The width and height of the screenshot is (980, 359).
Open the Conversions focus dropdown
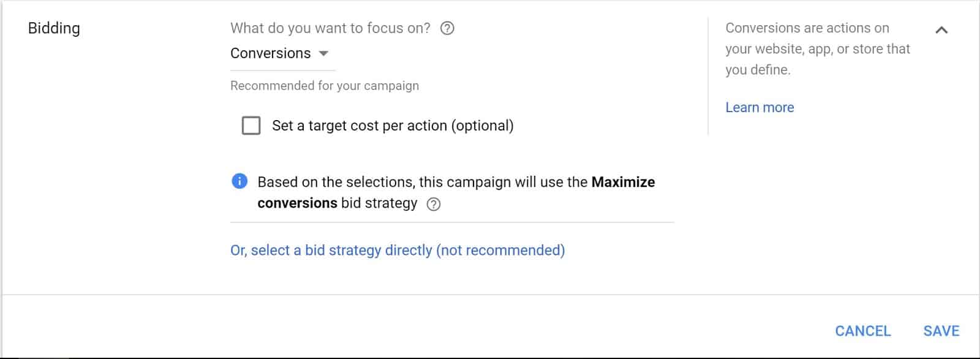282,54
